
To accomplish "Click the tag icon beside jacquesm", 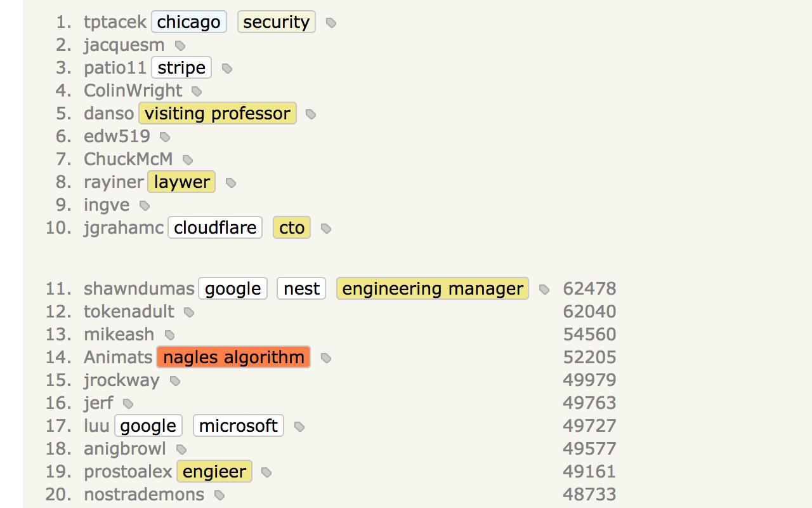I will [x=180, y=45].
